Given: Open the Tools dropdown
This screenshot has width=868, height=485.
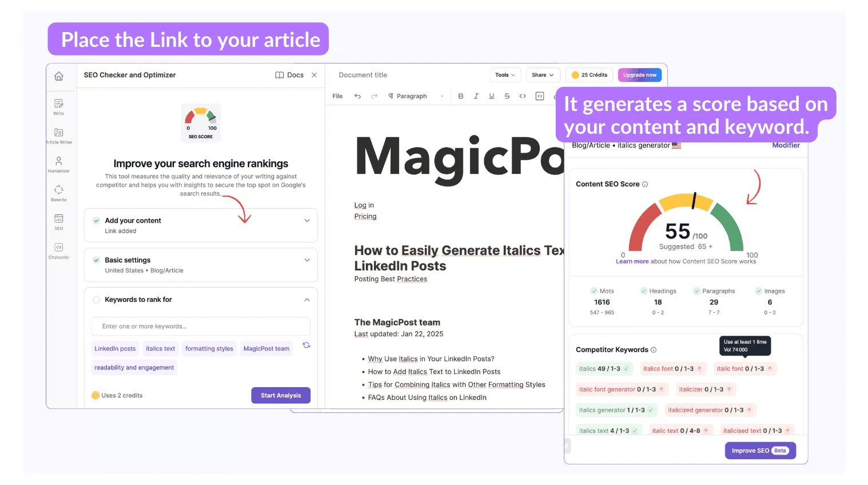Looking at the screenshot, I should pos(505,75).
